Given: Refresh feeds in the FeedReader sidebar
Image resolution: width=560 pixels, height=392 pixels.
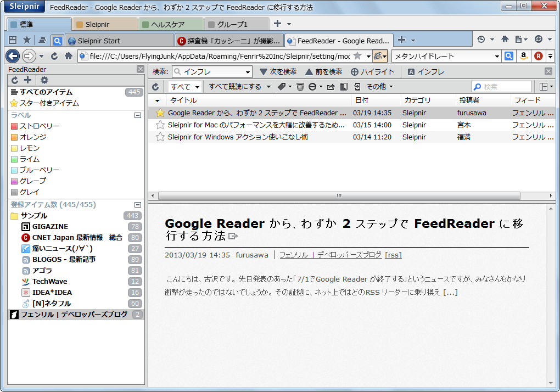Looking at the screenshot, I should 15,80.
